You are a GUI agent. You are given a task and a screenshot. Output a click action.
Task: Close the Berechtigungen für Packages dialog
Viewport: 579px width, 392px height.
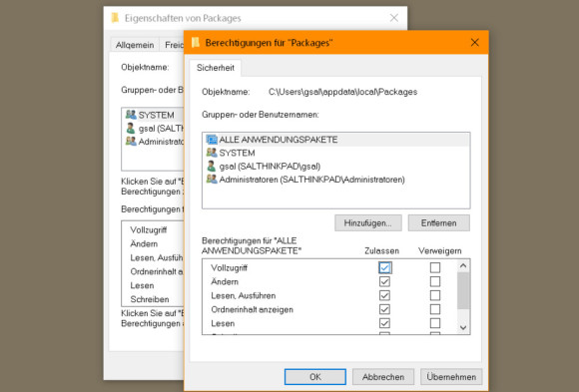point(475,43)
